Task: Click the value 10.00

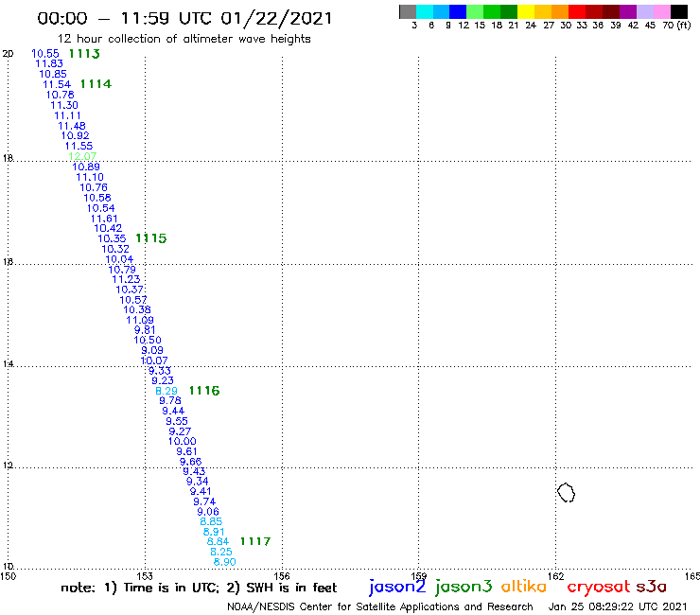Action: point(183,442)
